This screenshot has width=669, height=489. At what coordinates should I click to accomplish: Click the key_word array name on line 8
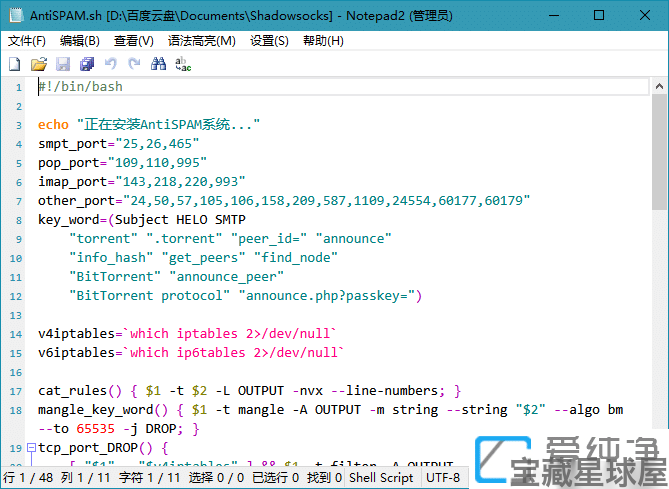tap(69, 220)
